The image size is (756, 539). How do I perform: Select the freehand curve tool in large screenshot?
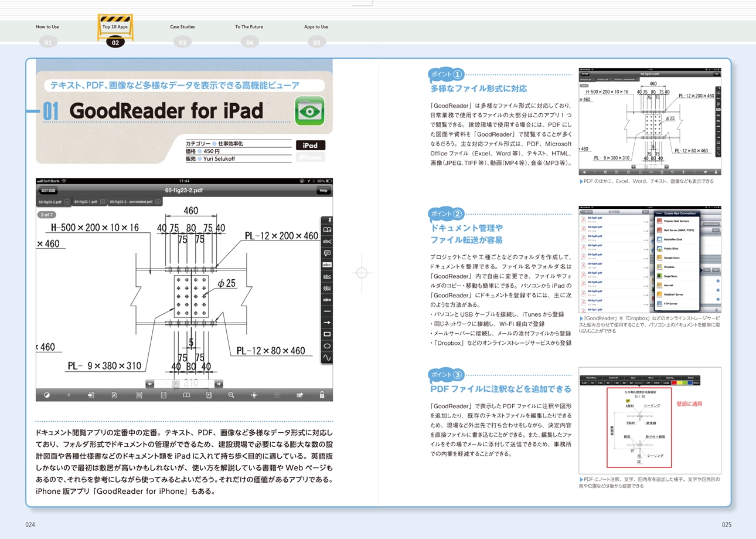(x=327, y=357)
